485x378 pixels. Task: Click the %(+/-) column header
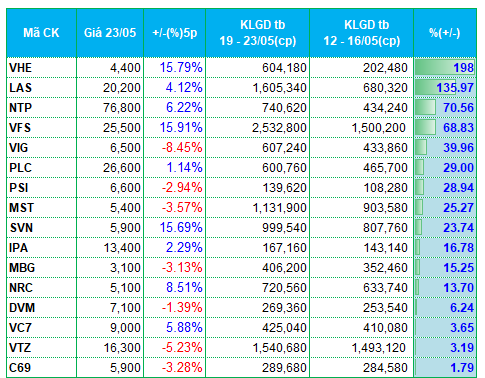(x=445, y=33)
